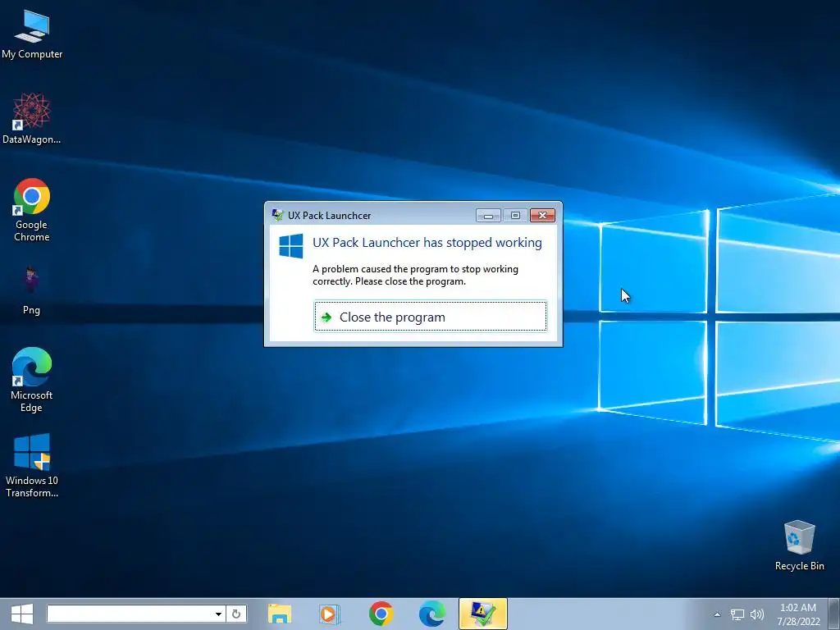Open the media player taskbar icon
This screenshot has height=630, width=840.
(329, 614)
